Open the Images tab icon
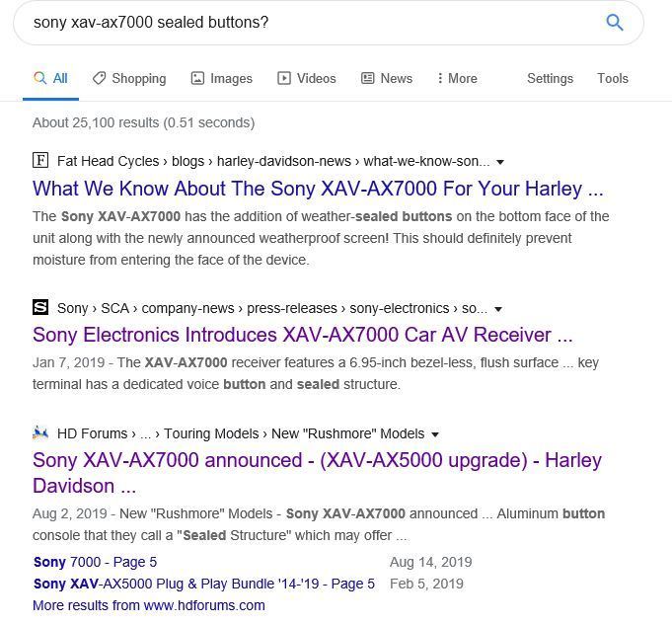The height and width of the screenshot is (625, 672). 197,78
